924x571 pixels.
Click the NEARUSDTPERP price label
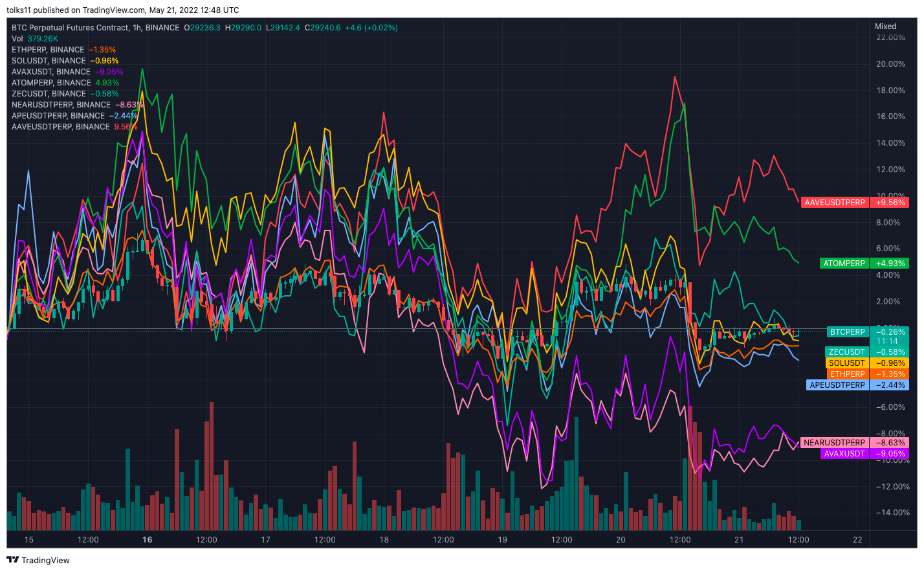pyautogui.click(x=835, y=443)
